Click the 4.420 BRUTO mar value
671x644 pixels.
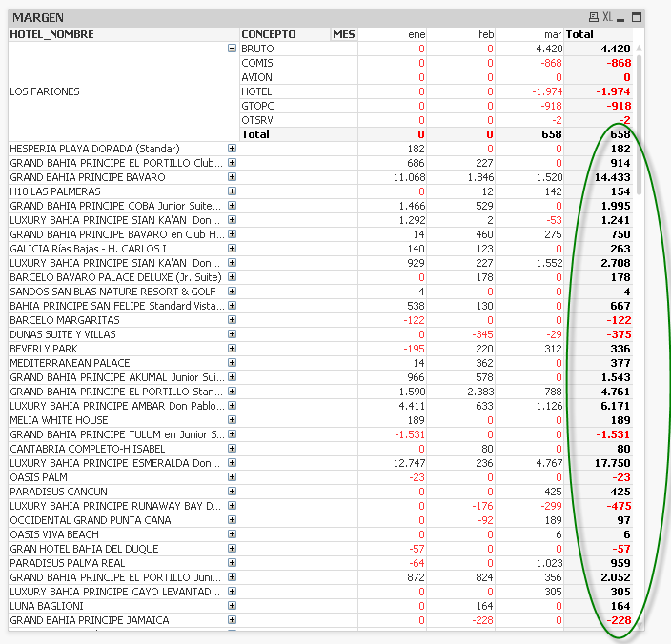click(x=549, y=49)
